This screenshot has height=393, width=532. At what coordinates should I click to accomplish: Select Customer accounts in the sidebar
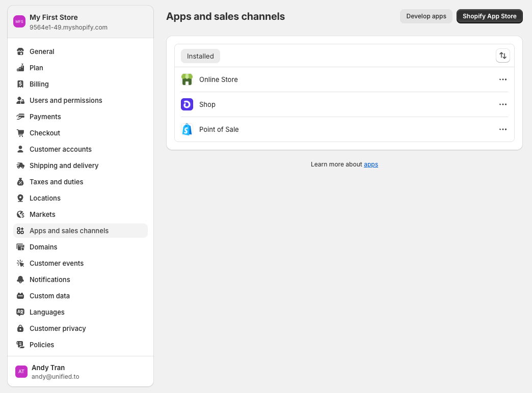[81, 149]
